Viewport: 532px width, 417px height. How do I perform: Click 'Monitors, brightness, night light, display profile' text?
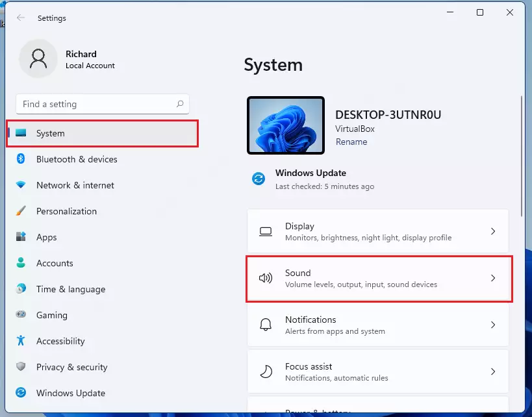tap(368, 238)
